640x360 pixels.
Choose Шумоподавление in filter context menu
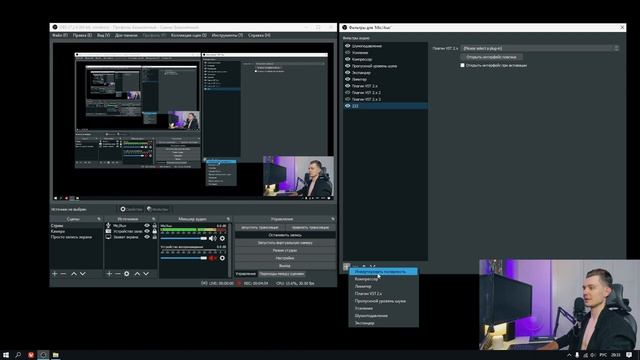383,316
